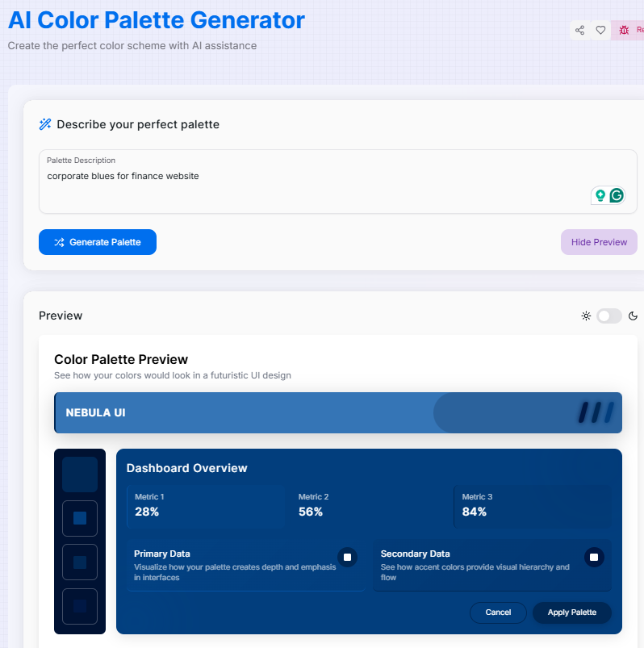
Task: Toggle the Secondary Data switch
Action: click(594, 557)
